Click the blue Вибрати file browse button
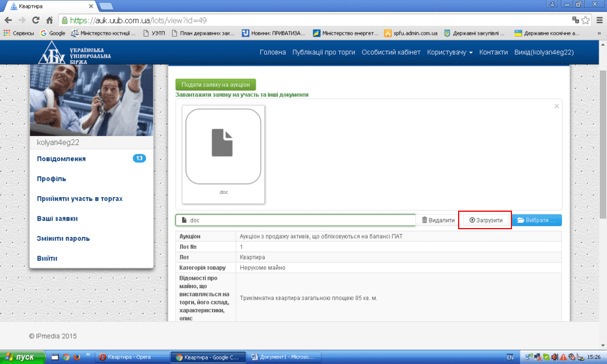This screenshot has width=607, height=364. pyautogui.click(x=536, y=220)
